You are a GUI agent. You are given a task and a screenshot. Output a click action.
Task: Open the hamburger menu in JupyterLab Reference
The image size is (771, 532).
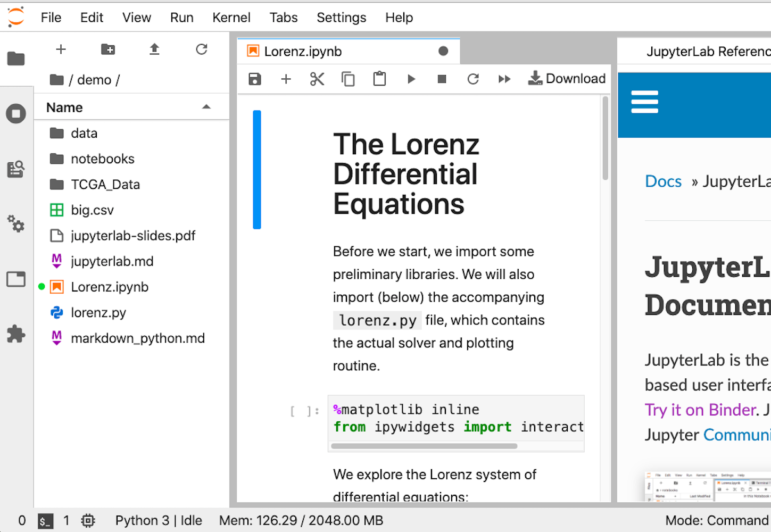(644, 101)
